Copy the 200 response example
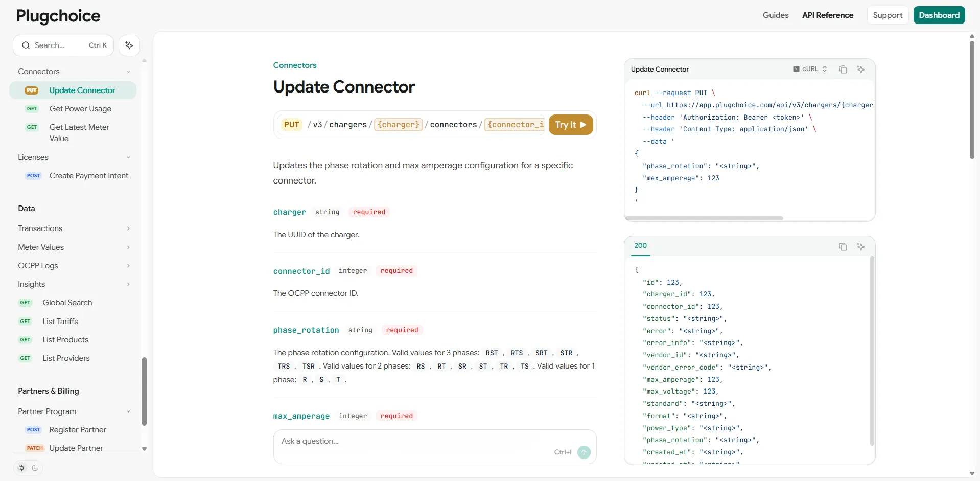Screen dimensions: 980x481 coord(843,247)
